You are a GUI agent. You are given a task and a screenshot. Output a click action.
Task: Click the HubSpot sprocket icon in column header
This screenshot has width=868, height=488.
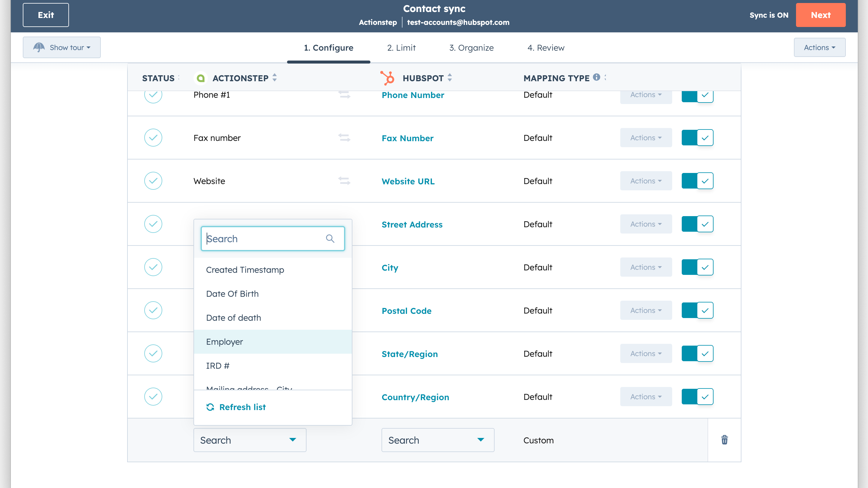pos(388,78)
